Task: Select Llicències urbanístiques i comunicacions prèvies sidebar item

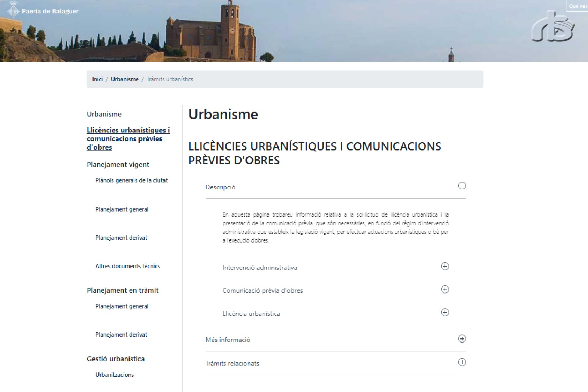Action: pos(128,139)
